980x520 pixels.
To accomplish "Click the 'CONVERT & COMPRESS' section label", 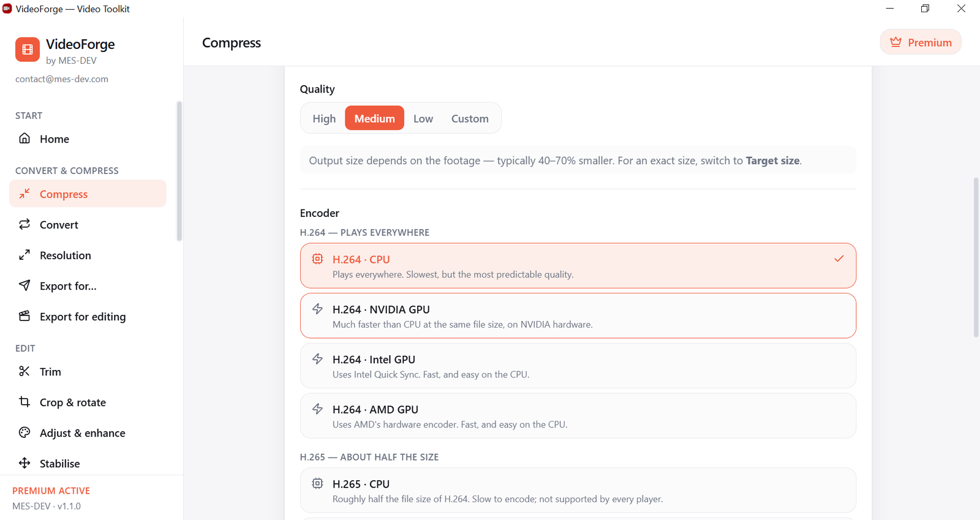I will [x=67, y=171].
